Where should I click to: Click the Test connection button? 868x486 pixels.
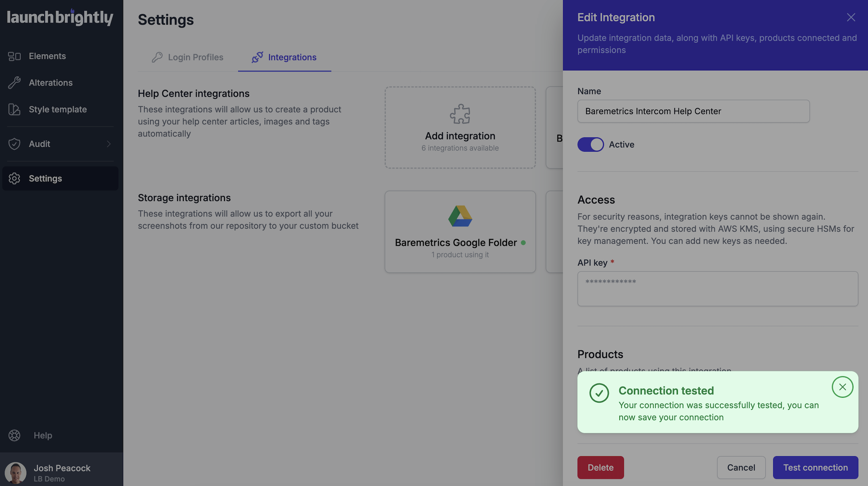[815, 468]
